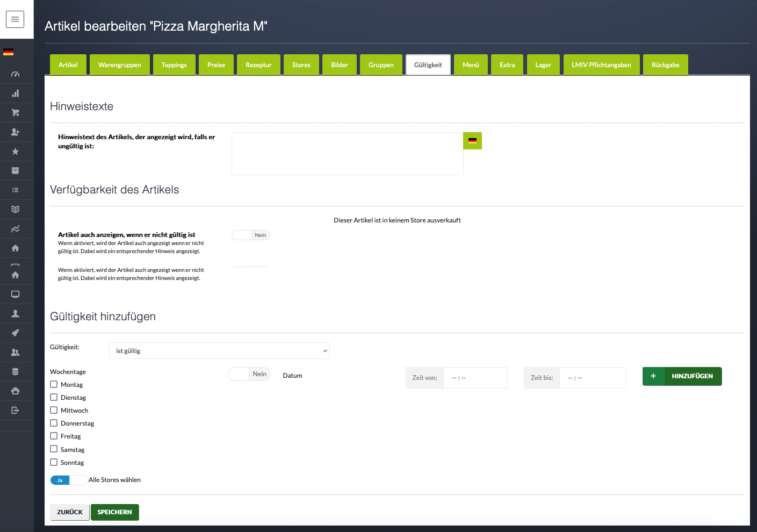Click the 'Zeit bis' time field
The width and height of the screenshot is (757, 532).
pos(593,378)
